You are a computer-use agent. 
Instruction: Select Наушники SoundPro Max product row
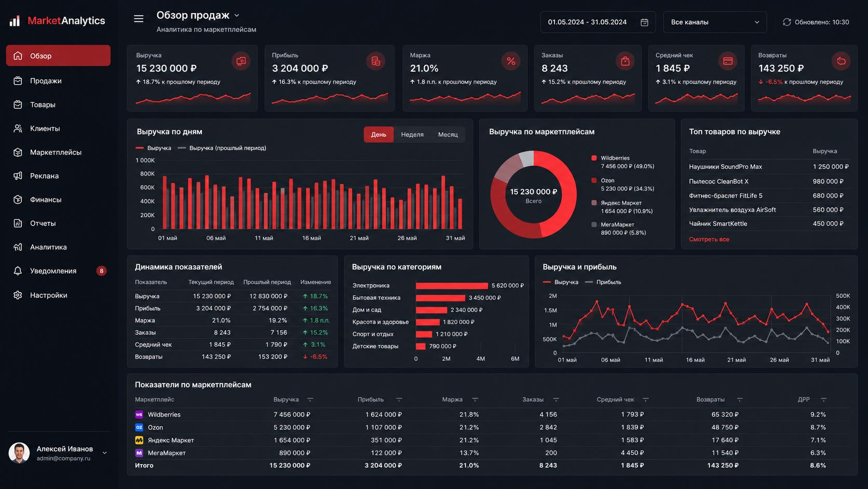point(768,167)
